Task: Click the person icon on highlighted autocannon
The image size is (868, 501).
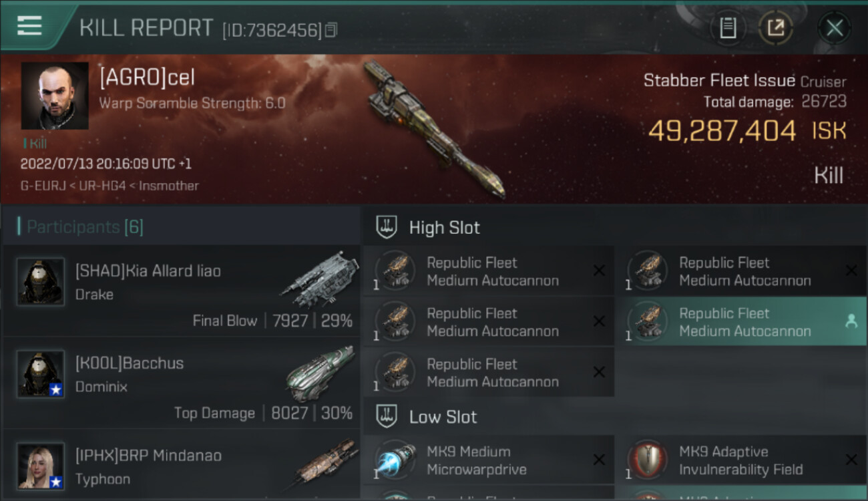Action: click(851, 321)
